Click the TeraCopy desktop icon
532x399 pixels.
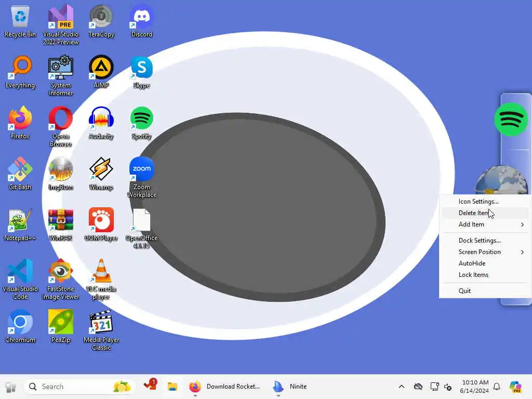click(x=101, y=22)
